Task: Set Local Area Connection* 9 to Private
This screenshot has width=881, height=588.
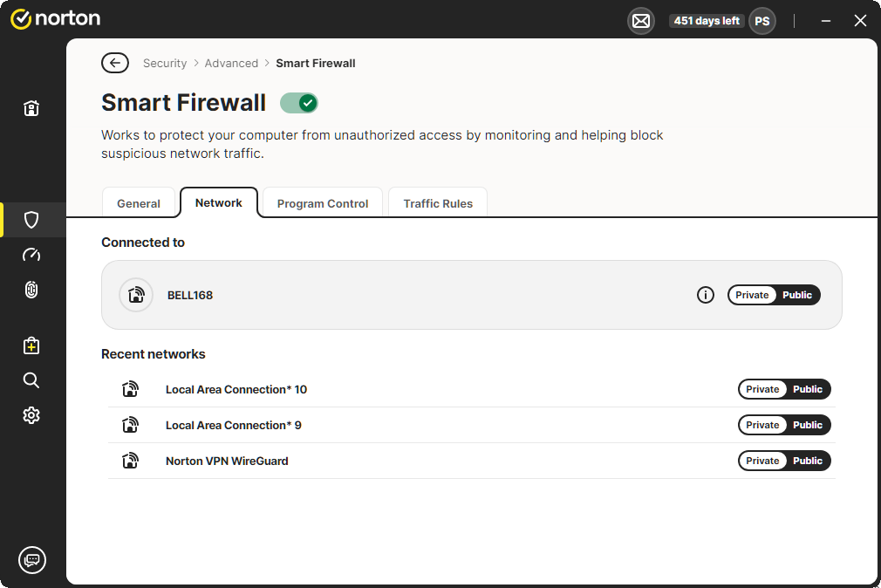Action: tap(762, 425)
